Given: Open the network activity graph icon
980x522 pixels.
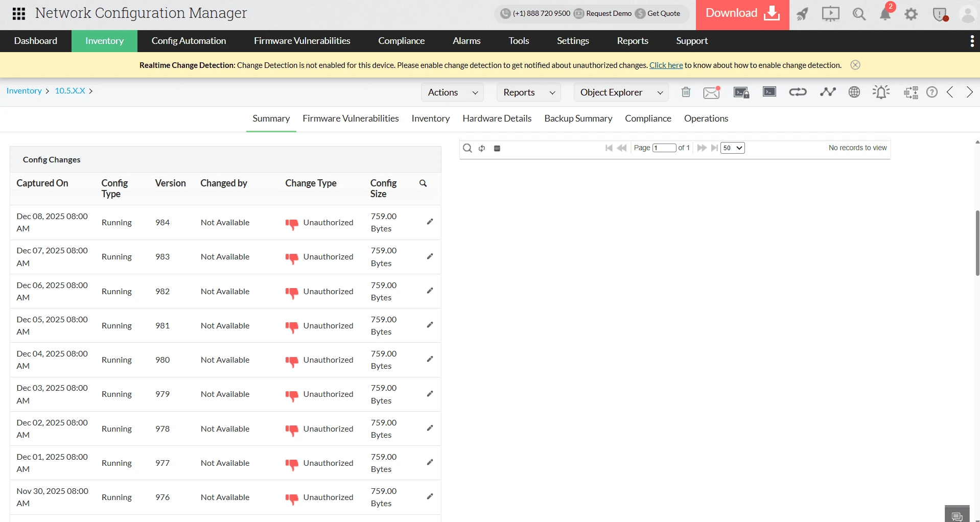Looking at the screenshot, I should pyautogui.click(x=828, y=92).
